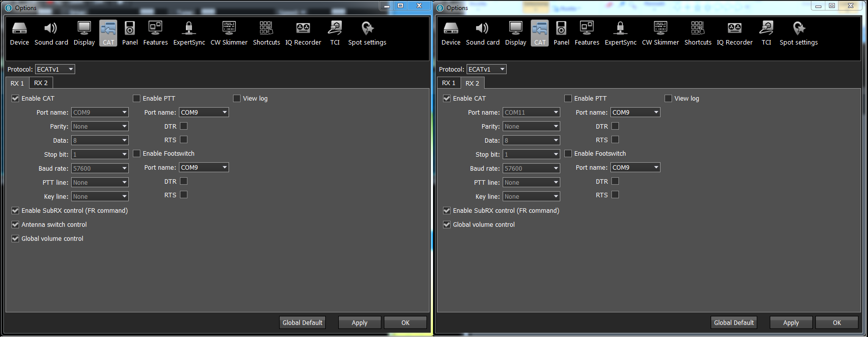Open IQ Recorder settings in left Options window
This screenshot has width=868, height=337.
(x=303, y=34)
